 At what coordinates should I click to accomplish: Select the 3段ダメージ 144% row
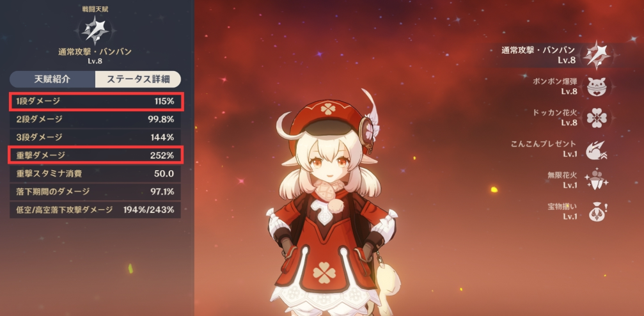tap(95, 138)
